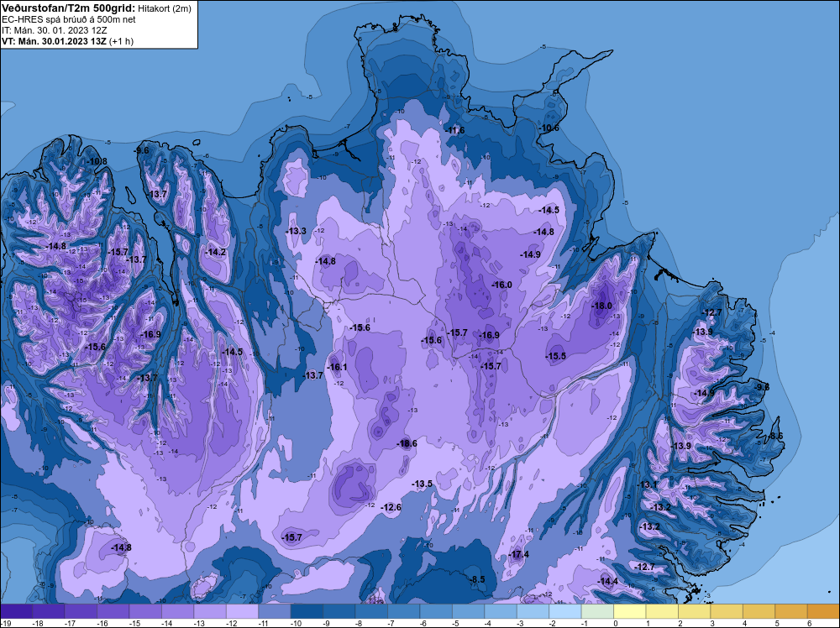Viewport: 840px width, 628px height.
Task: Click the legend color swatch labeled -16
Action: [x=113, y=611]
